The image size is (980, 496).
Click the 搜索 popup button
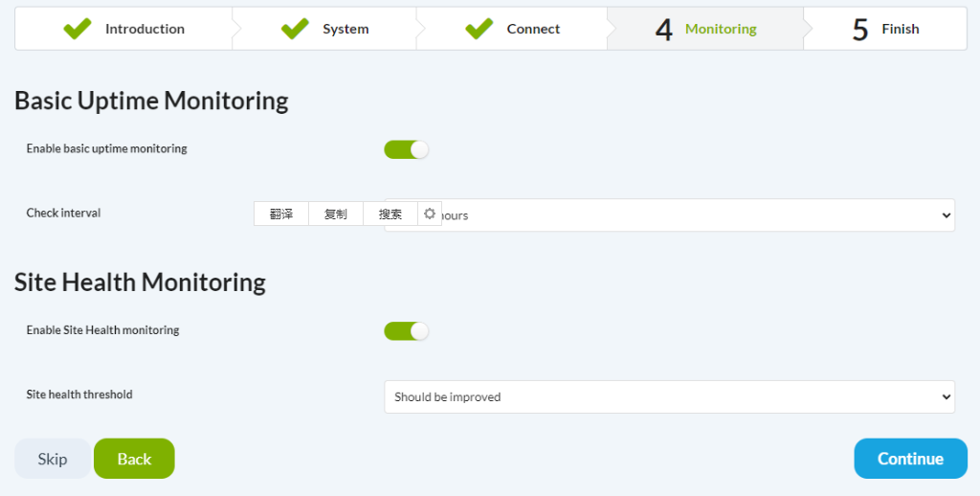[390, 214]
